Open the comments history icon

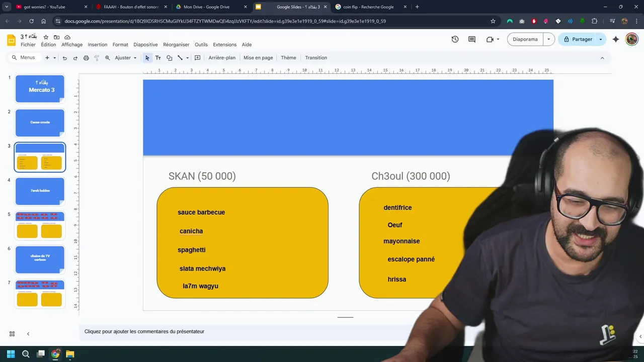click(472, 39)
